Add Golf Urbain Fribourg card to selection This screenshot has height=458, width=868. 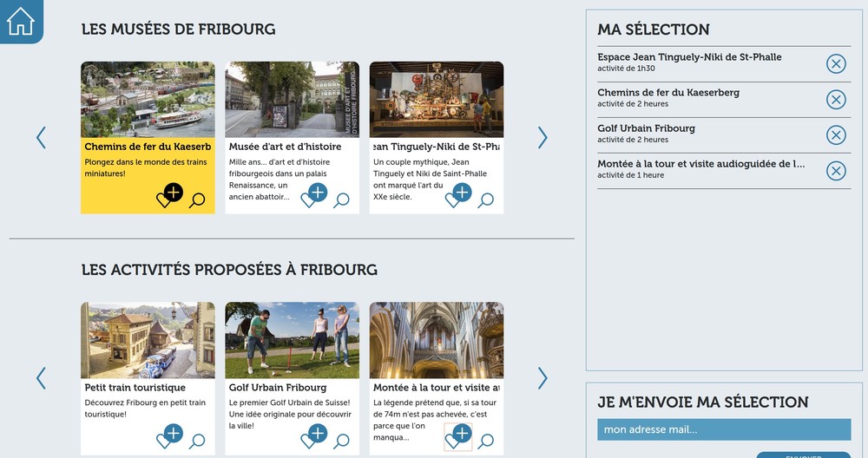pyautogui.click(x=314, y=435)
